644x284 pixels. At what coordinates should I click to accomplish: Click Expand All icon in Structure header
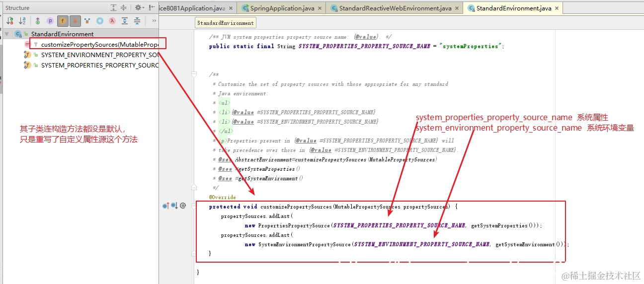point(114,7)
